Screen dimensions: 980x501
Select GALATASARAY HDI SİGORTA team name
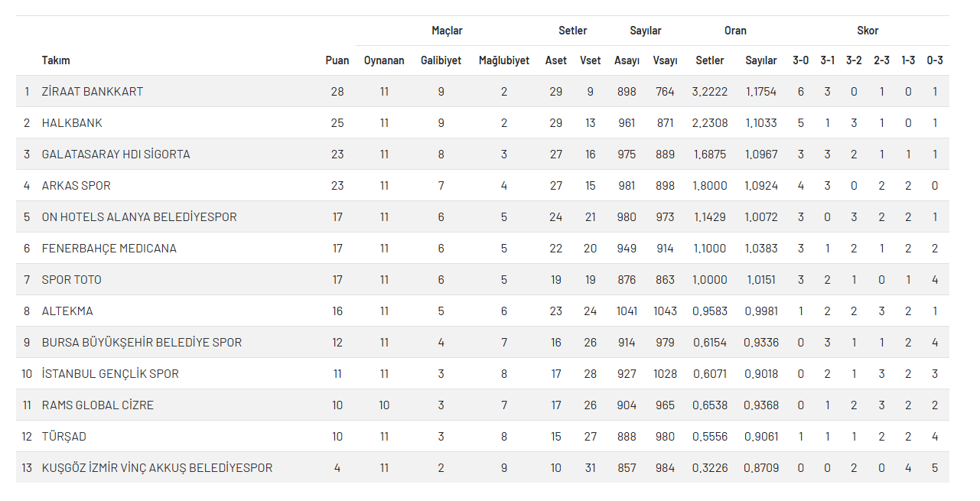click(116, 155)
